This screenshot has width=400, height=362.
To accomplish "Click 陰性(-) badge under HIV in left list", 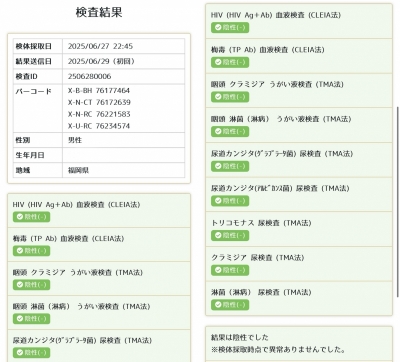I will click(x=32, y=217).
